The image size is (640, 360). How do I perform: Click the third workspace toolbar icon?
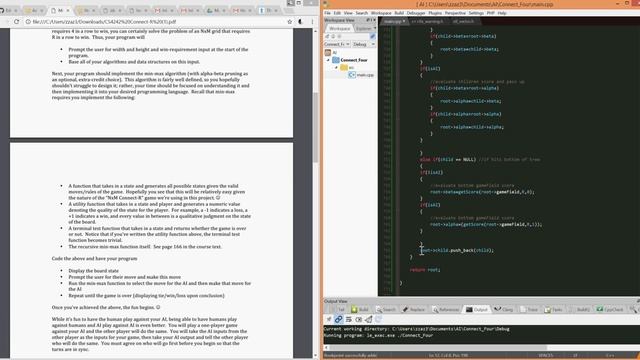coord(339,36)
